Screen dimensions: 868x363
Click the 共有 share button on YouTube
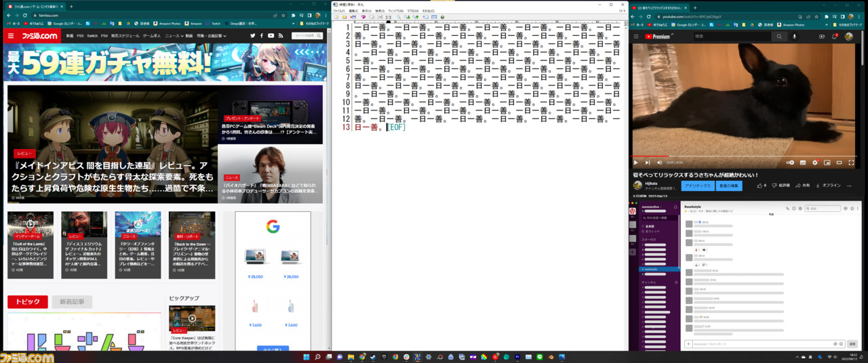802,186
